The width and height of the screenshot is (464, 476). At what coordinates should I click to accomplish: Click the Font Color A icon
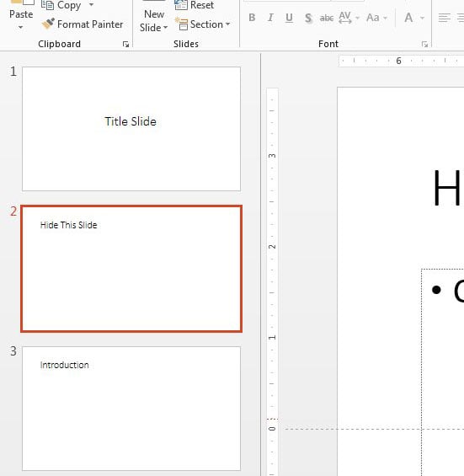click(x=408, y=18)
